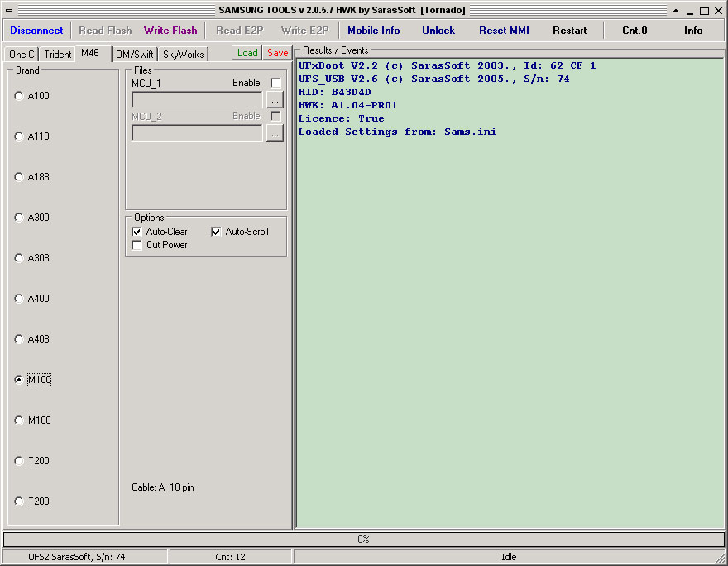The height and width of the screenshot is (566, 728).
Task: Click 'Loaded Settings from: Sams.ini' line
Action: (x=397, y=132)
